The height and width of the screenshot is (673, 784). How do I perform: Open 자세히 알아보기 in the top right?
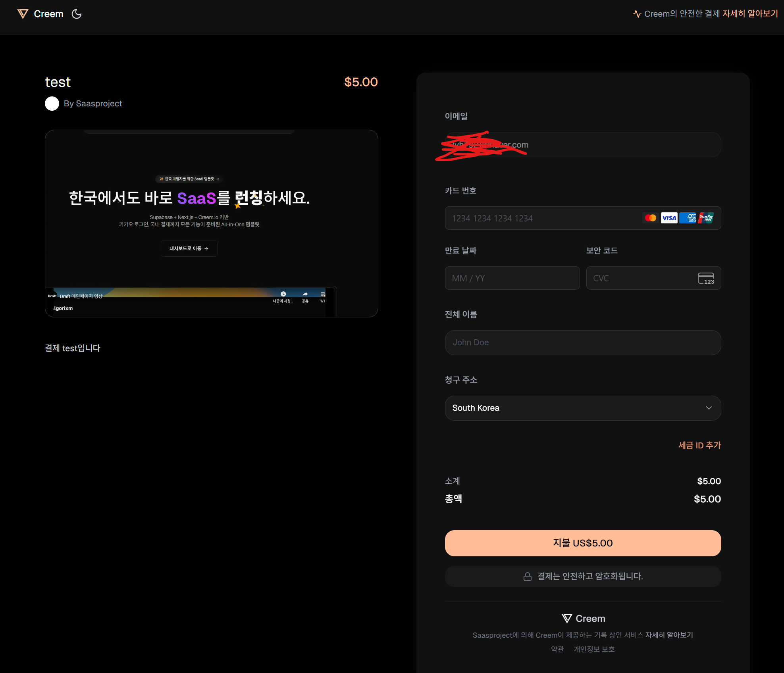[x=751, y=13]
